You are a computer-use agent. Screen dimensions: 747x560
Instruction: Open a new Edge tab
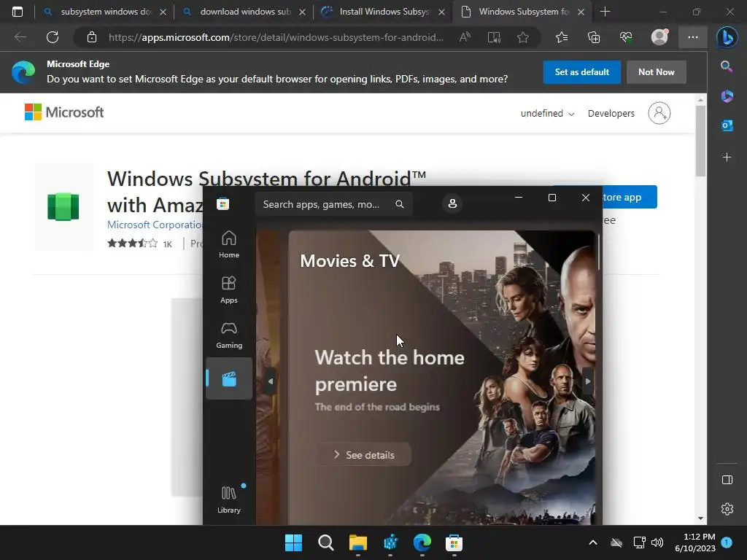pyautogui.click(x=605, y=12)
